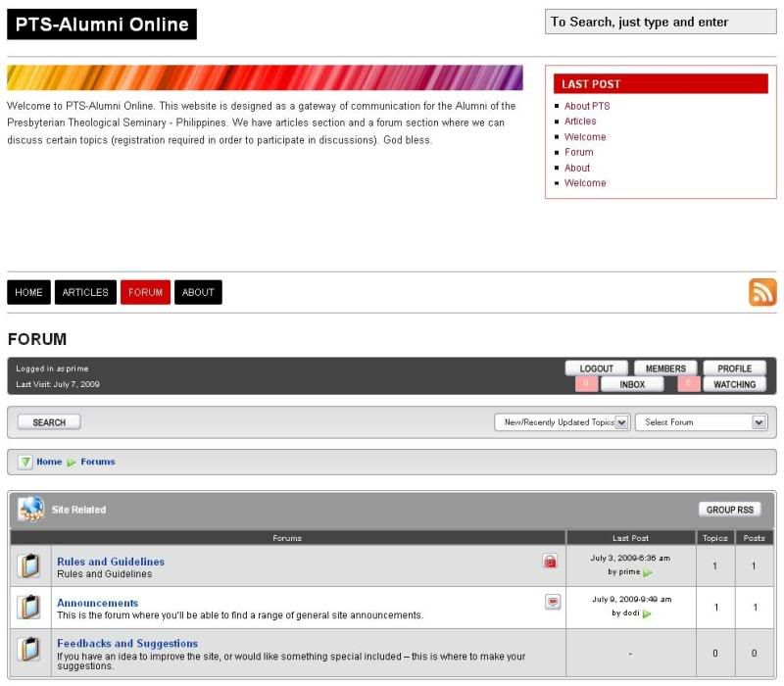784x686 pixels.
Task: Click the clipboard icon beside Feedbacks and Suggestions
Action: pos(29,649)
